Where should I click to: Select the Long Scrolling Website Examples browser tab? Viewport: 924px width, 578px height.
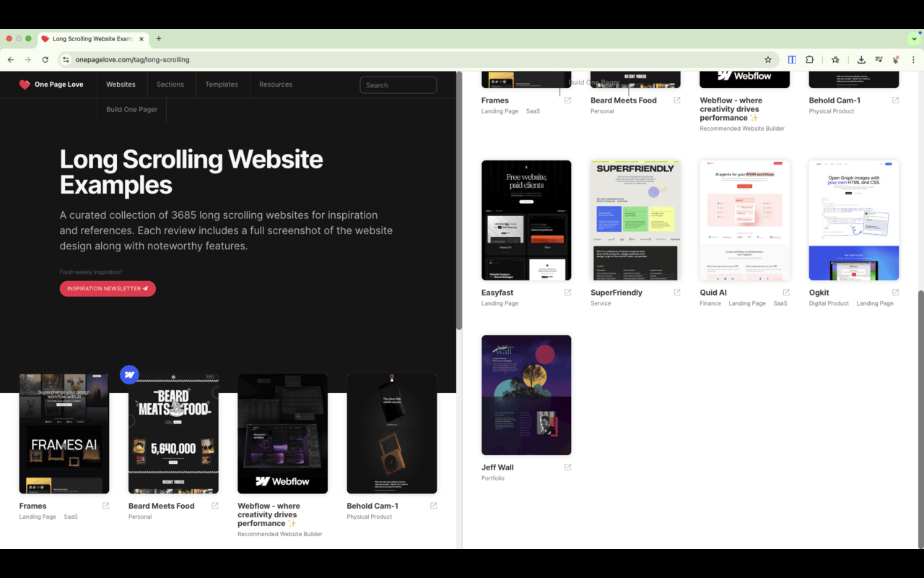pos(92,39)
